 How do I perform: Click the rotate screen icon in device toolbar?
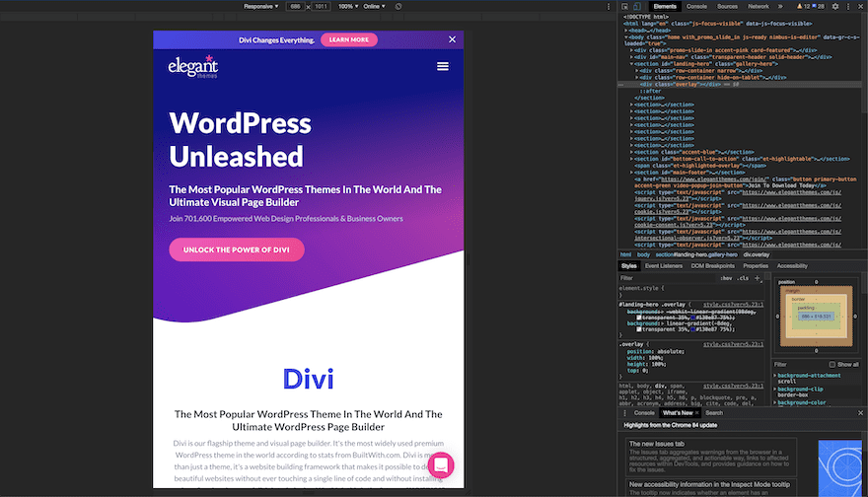coord(398,6)
